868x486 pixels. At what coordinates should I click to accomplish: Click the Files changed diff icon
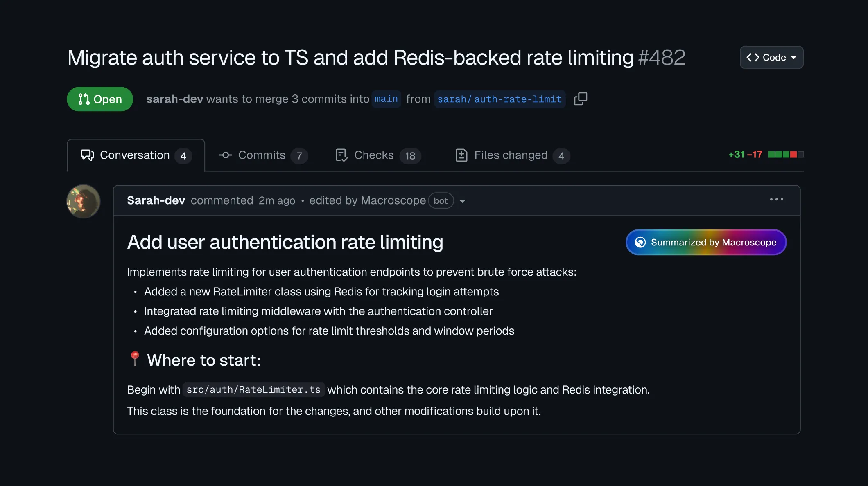[461, 155]
